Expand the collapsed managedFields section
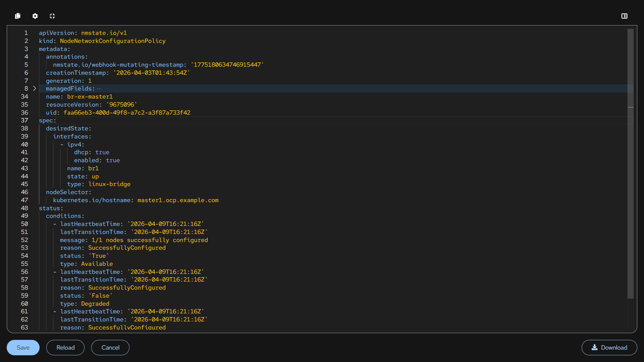Viewport: 644px width, 362px height. tap(35, 88)
